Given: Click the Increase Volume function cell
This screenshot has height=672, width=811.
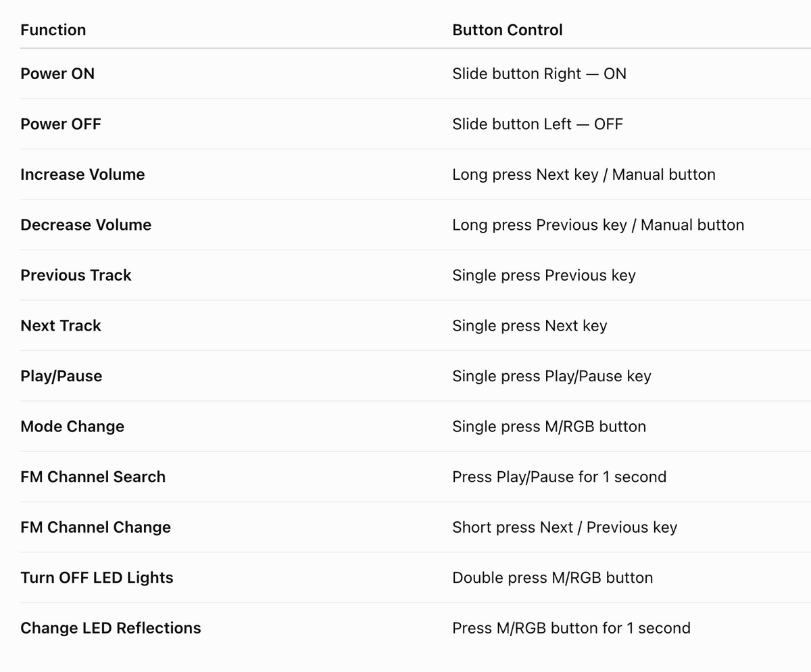Looking at the screenshot, I should click(x=82, y=174).
